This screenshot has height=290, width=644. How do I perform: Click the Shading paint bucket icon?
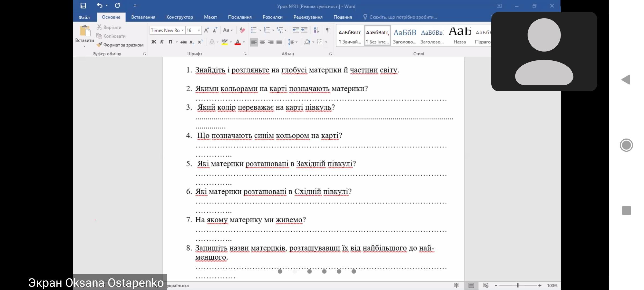307,42
